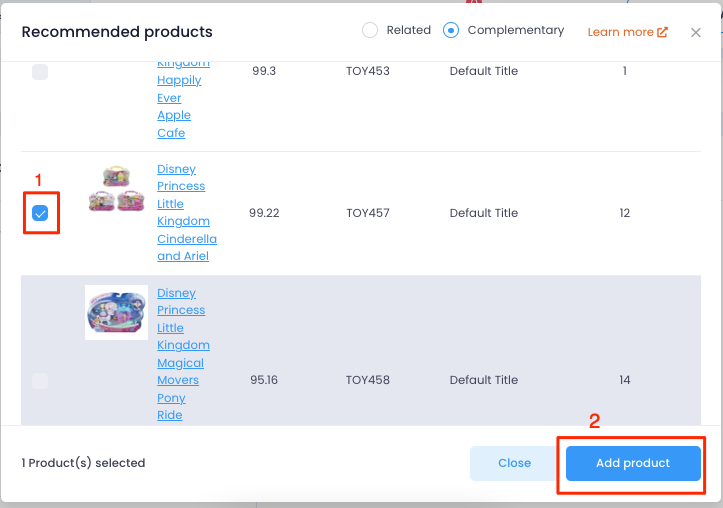Check the Happily Ever Apple Cafe checkbox
The width and height of the screenshot is (723, 508).
[x=40, y=71]
